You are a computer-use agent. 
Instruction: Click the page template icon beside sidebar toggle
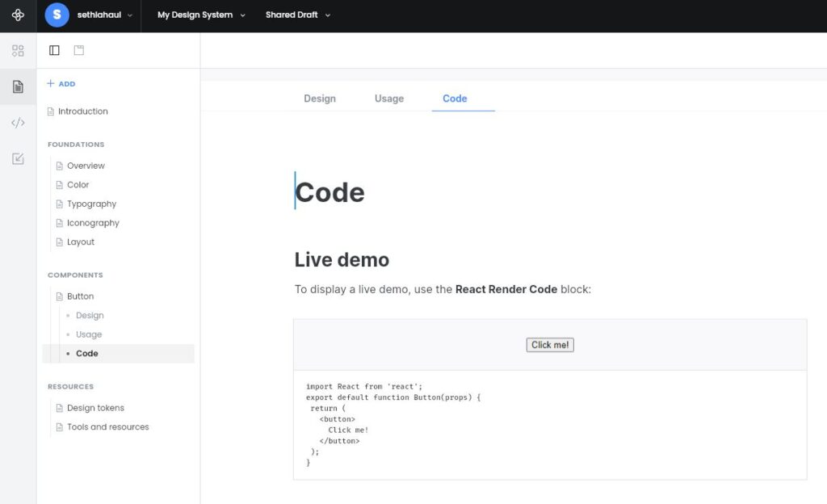(79, 50)
